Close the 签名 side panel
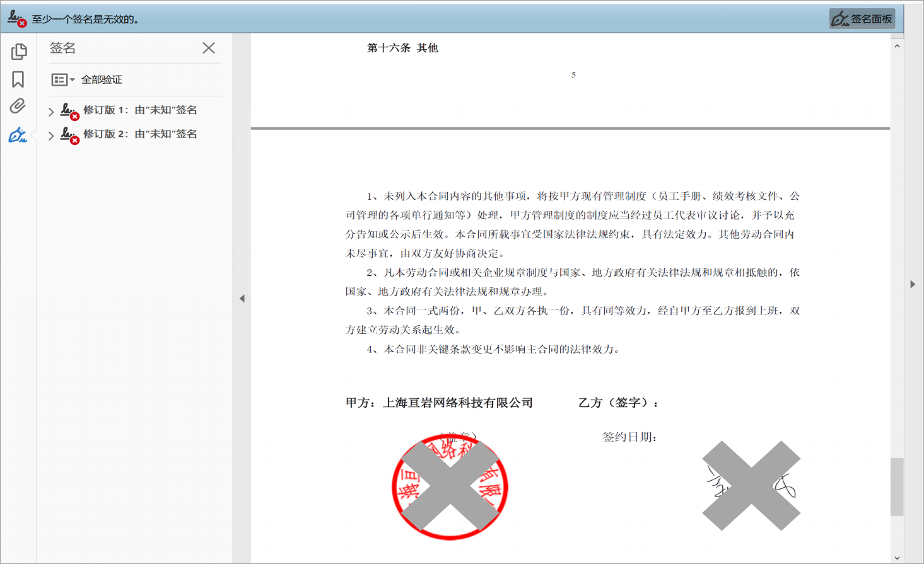Image resolution: width=924 pixels, height=564 pixels. tap(209, 48)
